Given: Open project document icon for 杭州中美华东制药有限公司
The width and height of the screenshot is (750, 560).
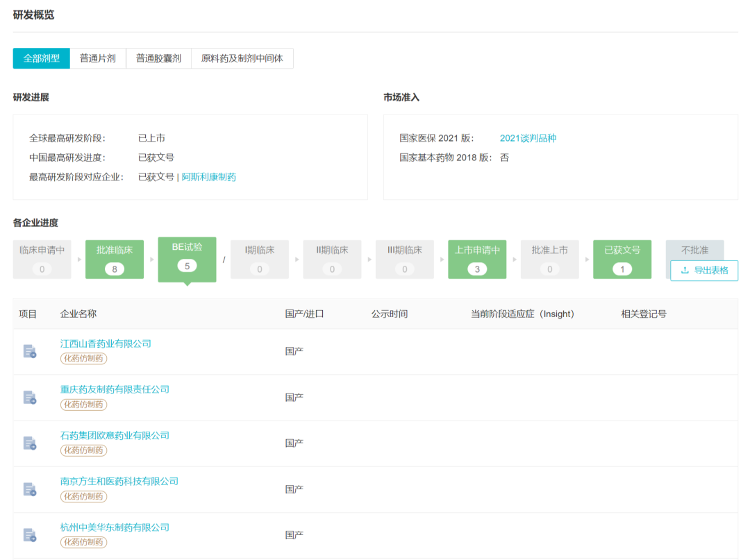Looking at the screenshot, I should (29, 535).
